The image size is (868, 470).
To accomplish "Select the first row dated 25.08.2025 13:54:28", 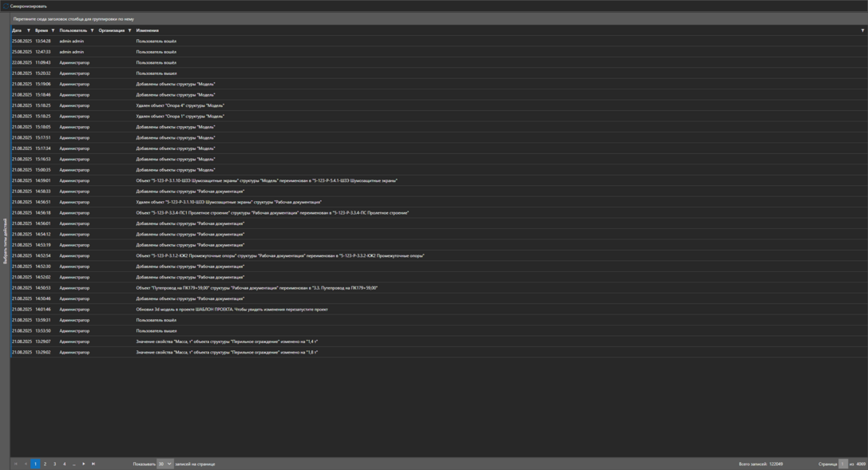I will click(240, 41).
